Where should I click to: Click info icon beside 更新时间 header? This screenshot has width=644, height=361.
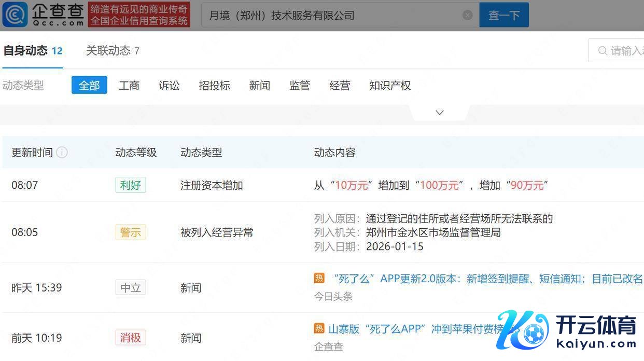tap(62, 152)
